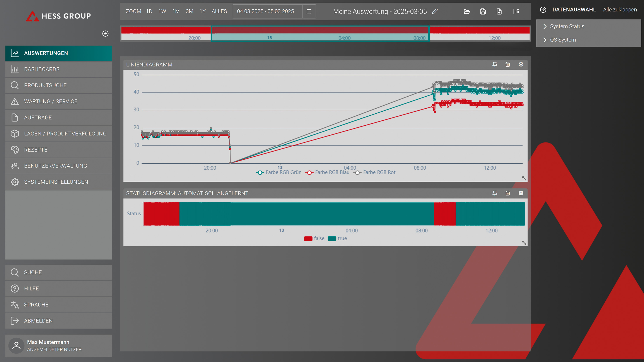Screen dimensions: 644x362
Task: Open Produktsuche
Action: [58, 85]
